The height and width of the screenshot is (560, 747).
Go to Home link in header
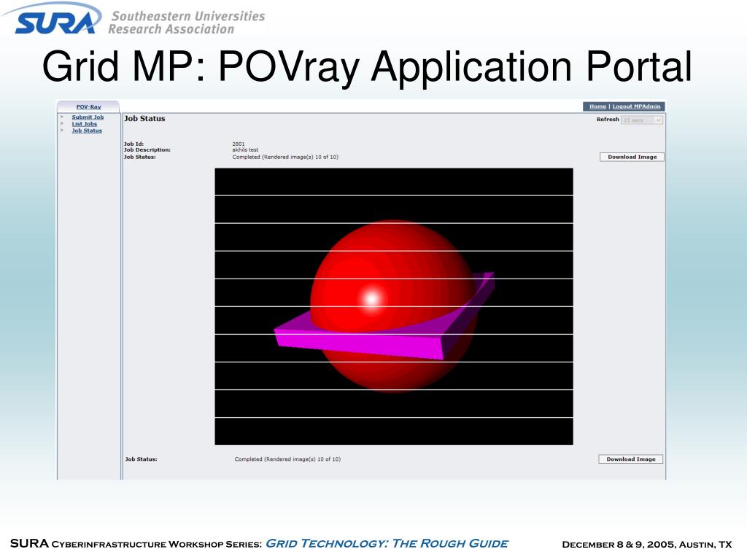tap(598, 106)
